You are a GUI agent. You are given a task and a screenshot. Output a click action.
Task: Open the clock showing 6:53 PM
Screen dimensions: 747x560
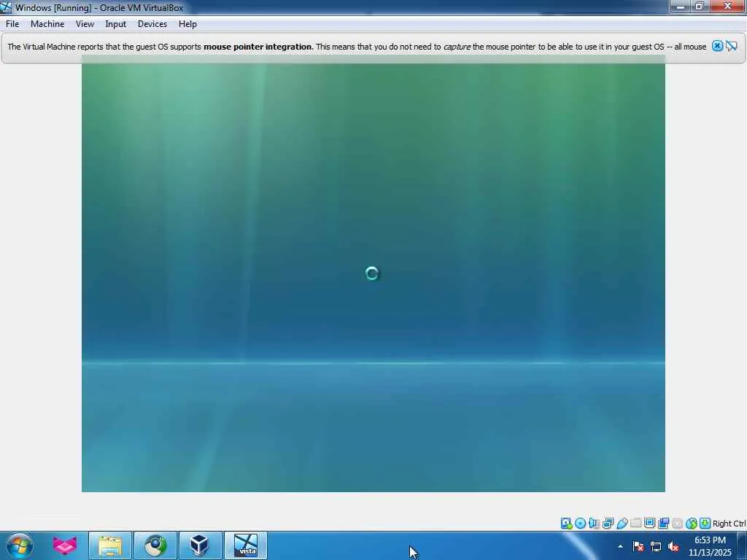[x=710, y=546]
